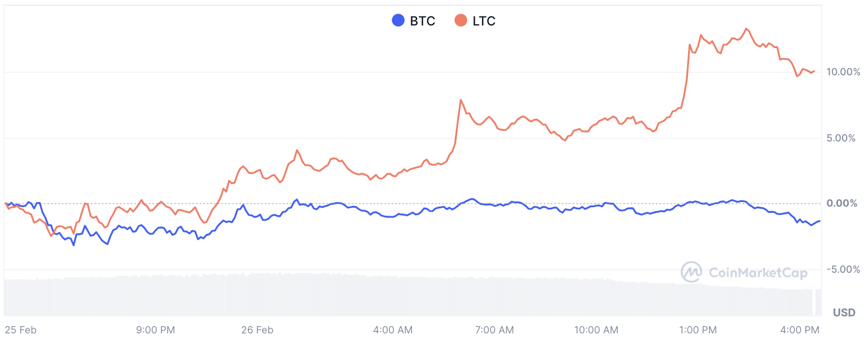Click the 10:00 AM time marker

(x=595, y=330)
